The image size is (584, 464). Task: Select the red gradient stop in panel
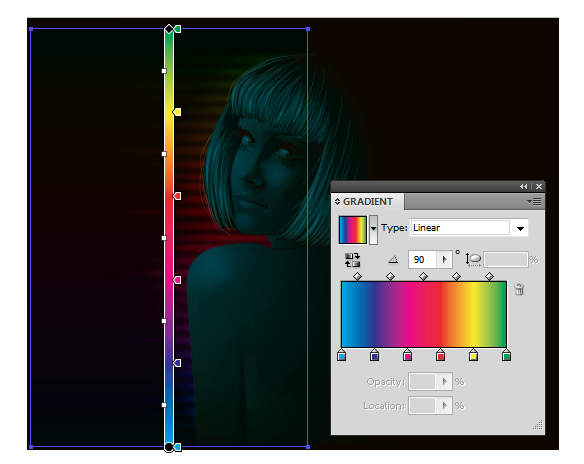tap(440, 355)
